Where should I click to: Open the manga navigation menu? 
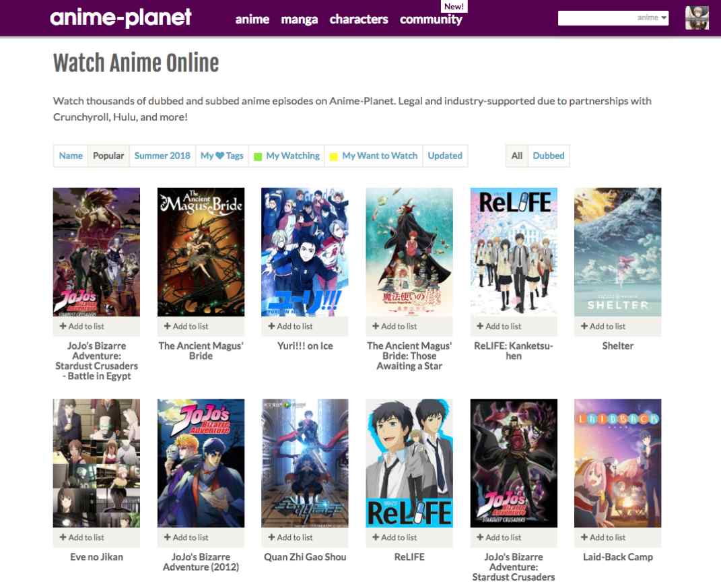[299, 20]
